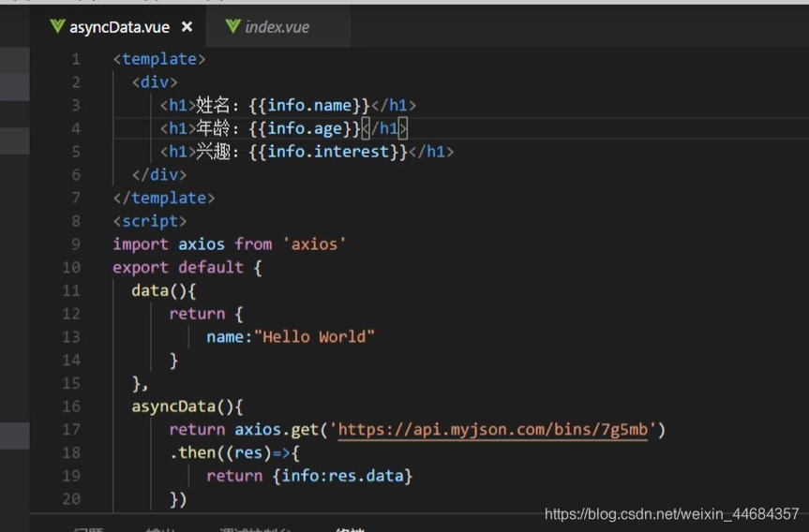Click the "Hello World" string
The width and height of the screenshot is (809, 532).
coord(314,337)
